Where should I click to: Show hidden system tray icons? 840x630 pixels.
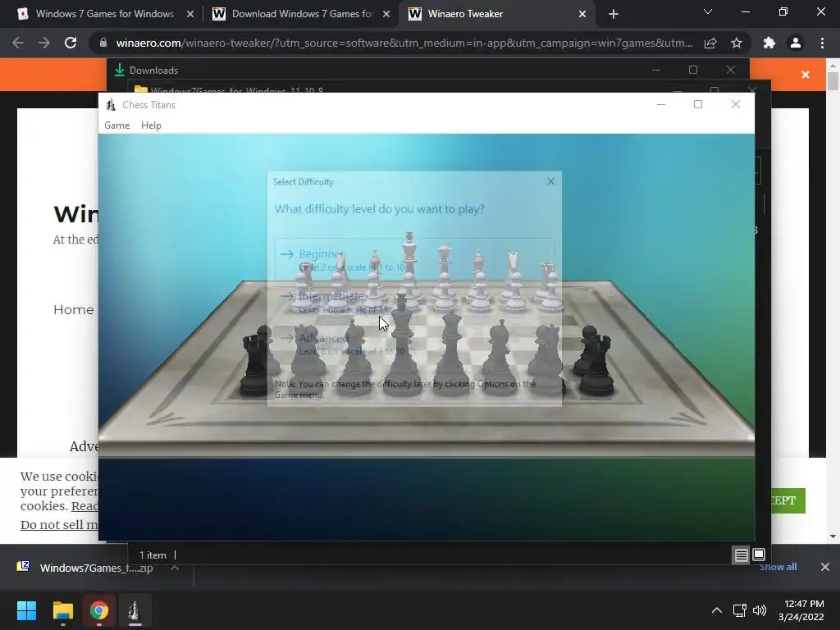point(716,610)
